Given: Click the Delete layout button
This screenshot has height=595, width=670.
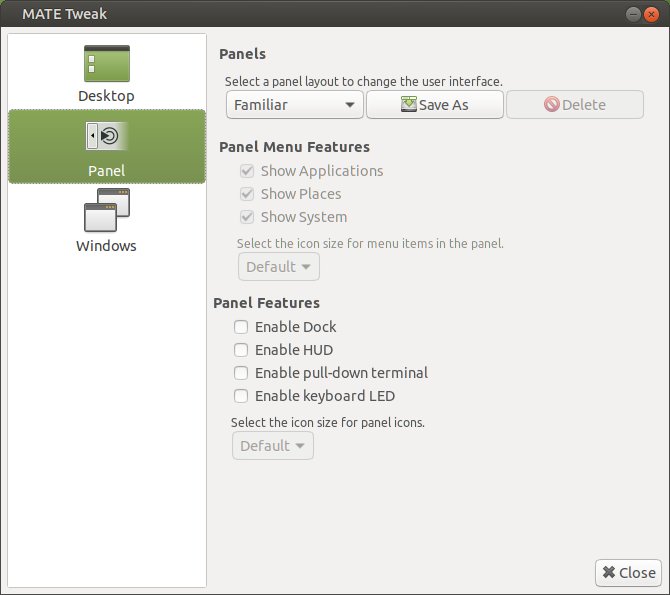Looking at the screenshot, I should (575, 104).
